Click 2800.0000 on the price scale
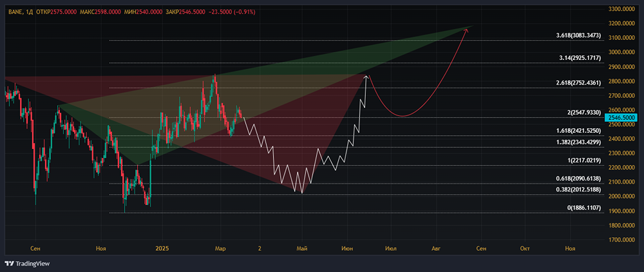This screenshot has width=644, height=272. click(621, 81)
